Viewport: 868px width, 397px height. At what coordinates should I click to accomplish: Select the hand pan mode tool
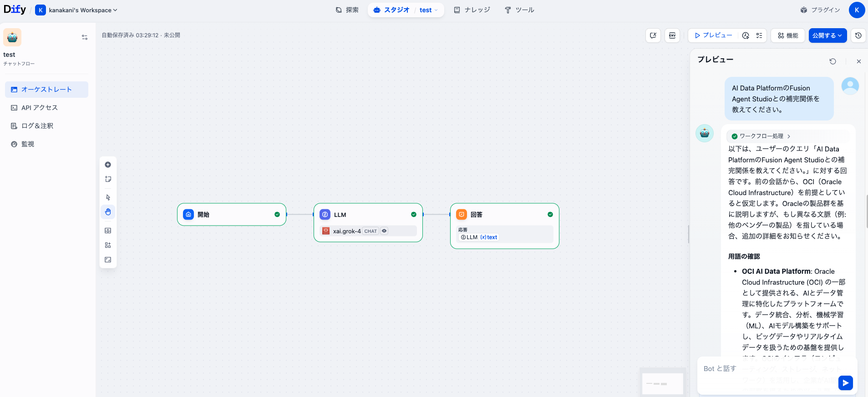tap(108, 212)
